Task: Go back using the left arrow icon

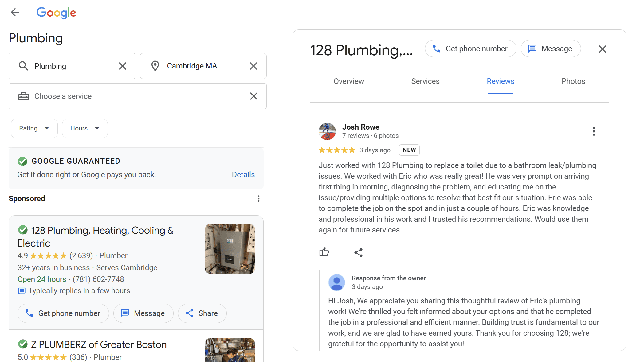Action: point(15,12)
